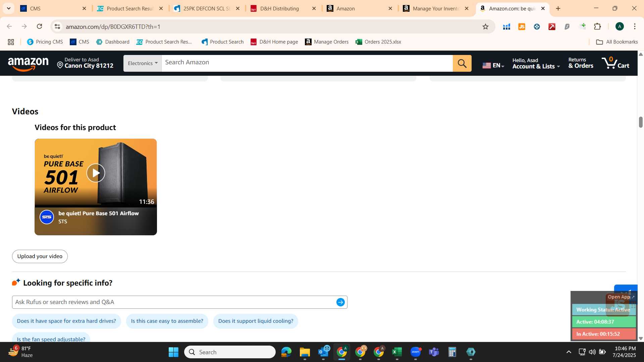The image size is (644, 362).
Task: Open the weather widget 81°F Haze
Action: [x=21, y=352]
